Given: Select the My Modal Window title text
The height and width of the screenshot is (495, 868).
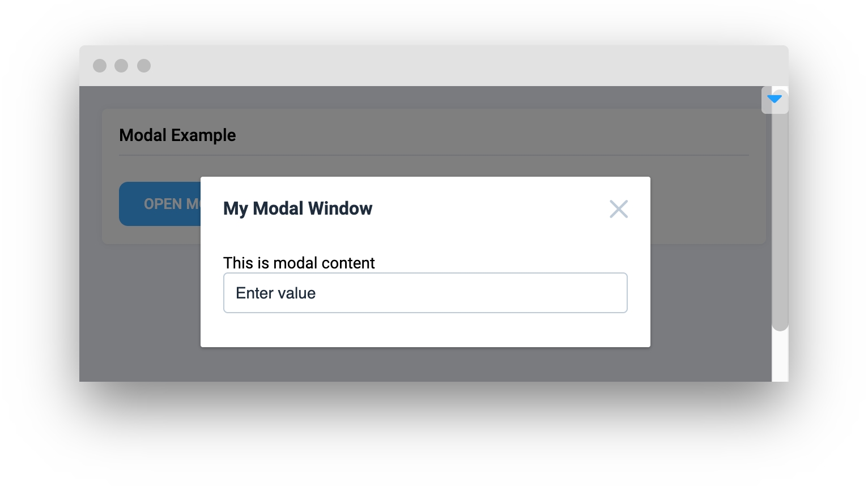Looking at the screenshot, I should click(297, 208).
